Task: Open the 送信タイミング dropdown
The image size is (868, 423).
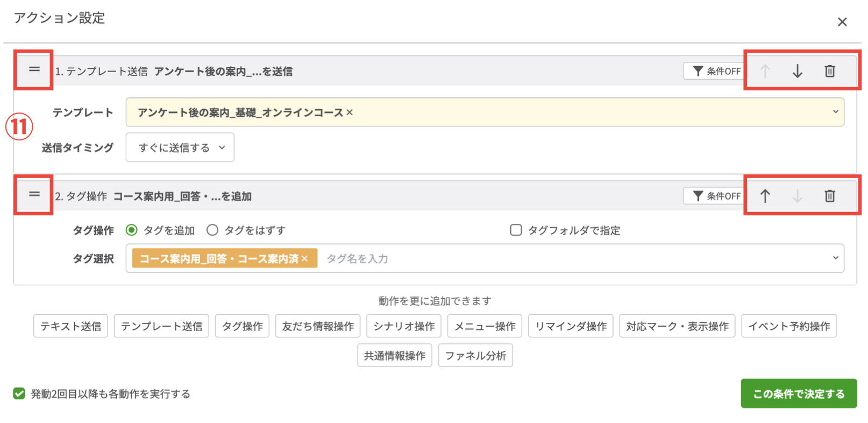Action: tap(180, 147)
